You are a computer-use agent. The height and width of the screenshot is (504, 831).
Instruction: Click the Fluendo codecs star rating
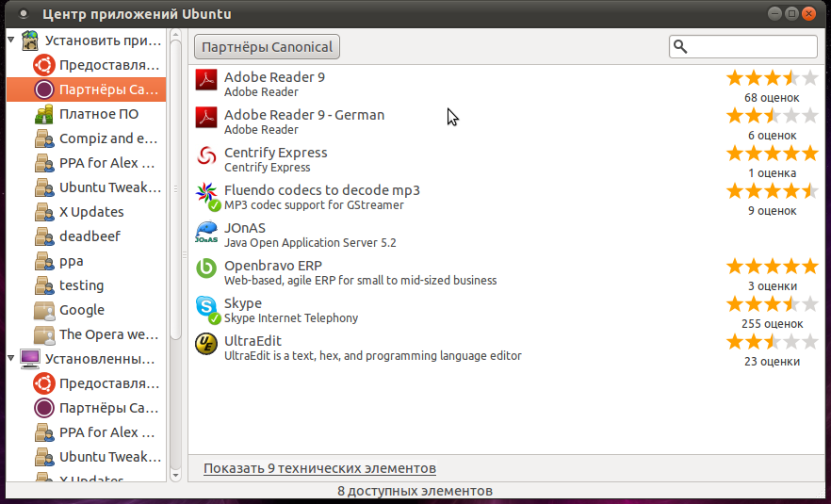[x=773, y=191]
